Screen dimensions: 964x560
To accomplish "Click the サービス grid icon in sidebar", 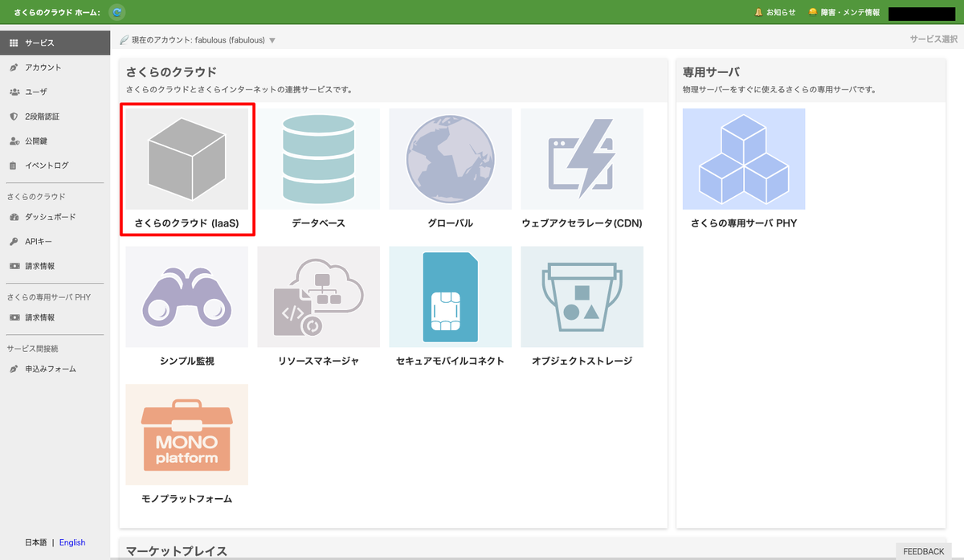I will [14, 43].
